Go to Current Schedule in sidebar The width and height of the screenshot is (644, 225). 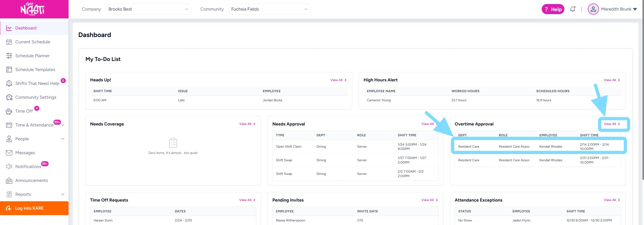tap(33, 42)
